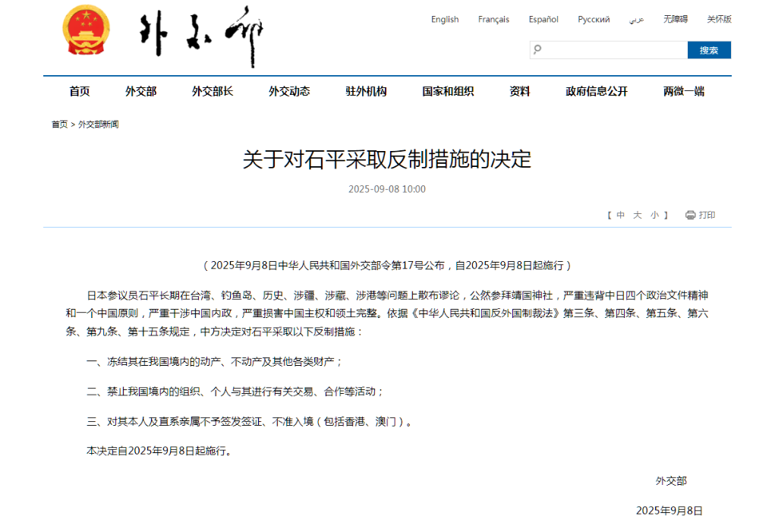
Task: Set font size to 小
Action: tap(654, 216)
